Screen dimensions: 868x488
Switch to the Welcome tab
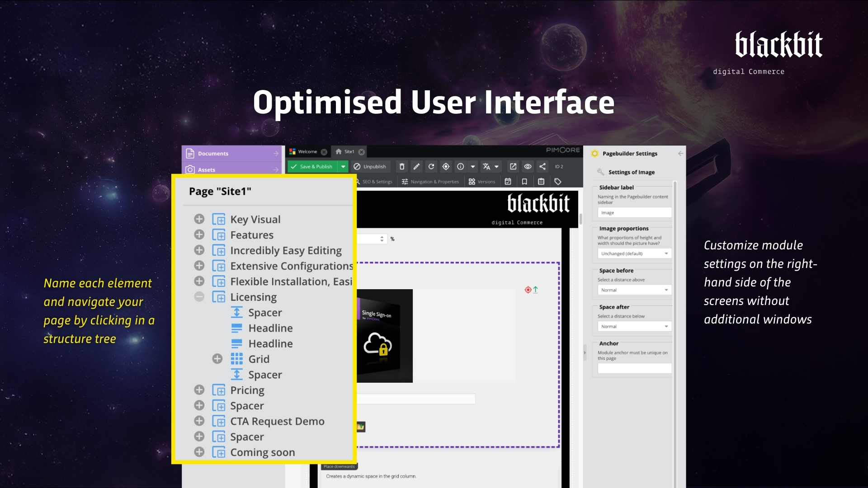click(308, 152)
